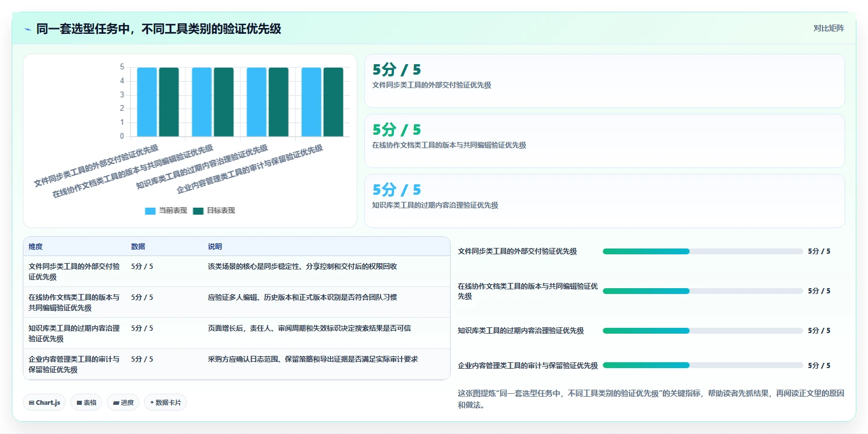Click the progress bar for 文件同步类工具的外部交付验证优先级

coord(703,251)
